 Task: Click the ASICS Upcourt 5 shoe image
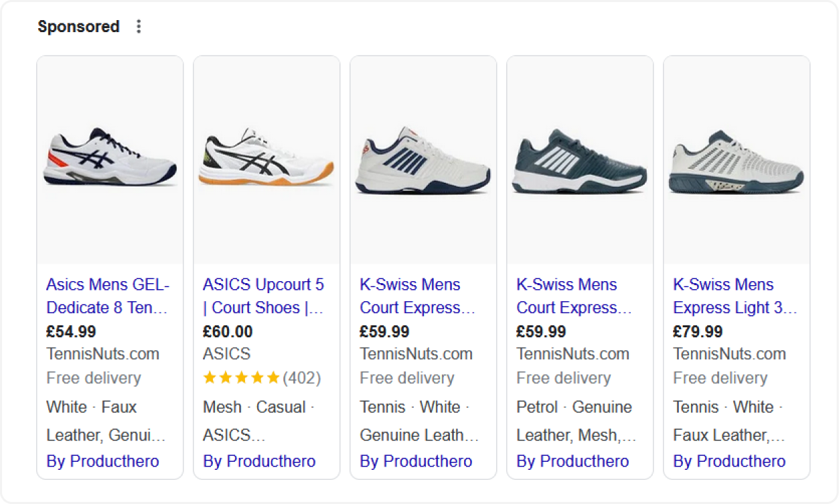pyautogui.click(x=266, y=160)
